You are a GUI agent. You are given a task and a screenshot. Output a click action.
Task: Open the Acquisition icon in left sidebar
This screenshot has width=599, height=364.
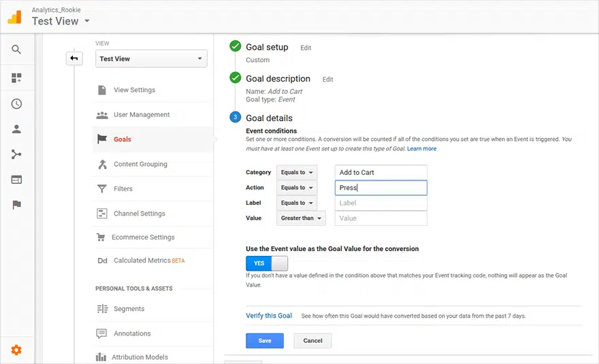point(16,154)
